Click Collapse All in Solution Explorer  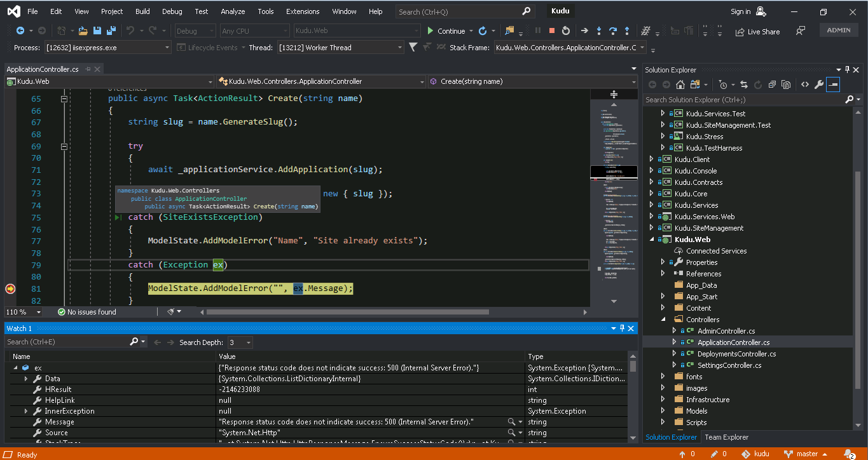772,85
